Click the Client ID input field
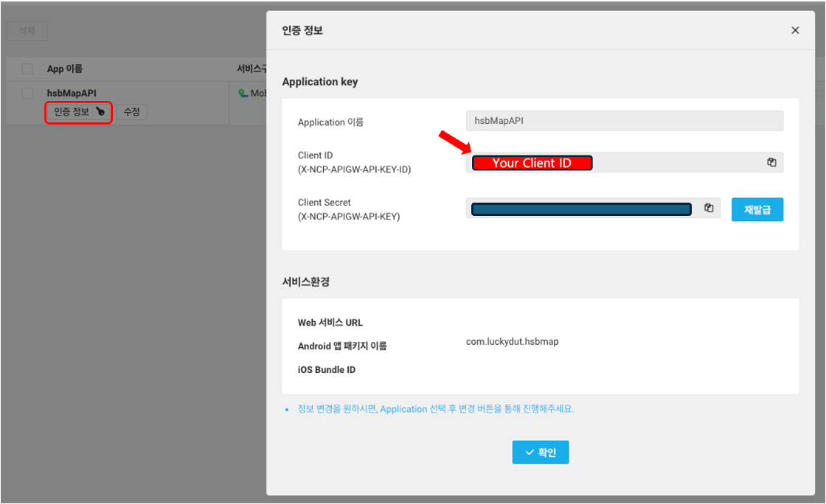Image resolution: width=826 pixels, height=504 pixels. point(624,163)
